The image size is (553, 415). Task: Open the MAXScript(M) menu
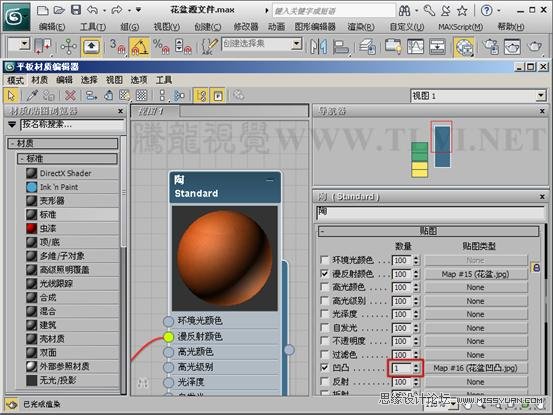[x=461, y=27]
